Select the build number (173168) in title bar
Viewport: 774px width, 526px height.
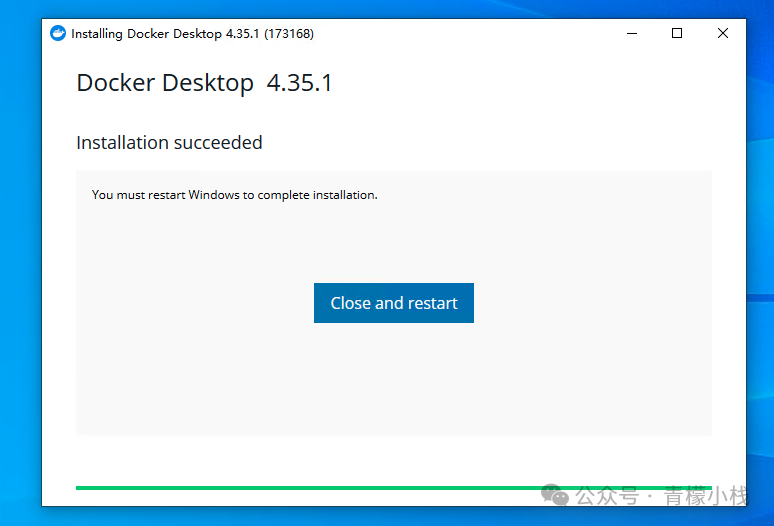[289, 34]
